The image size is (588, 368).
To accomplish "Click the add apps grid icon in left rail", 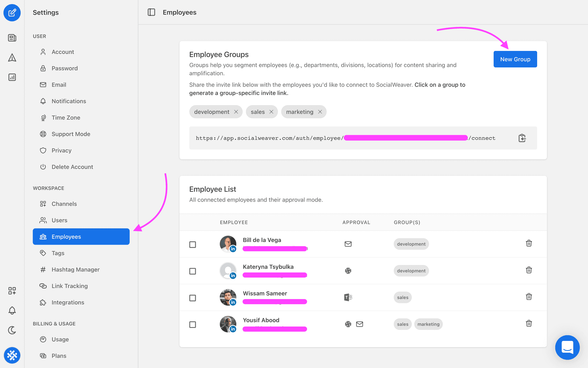I will click(12, 291).
